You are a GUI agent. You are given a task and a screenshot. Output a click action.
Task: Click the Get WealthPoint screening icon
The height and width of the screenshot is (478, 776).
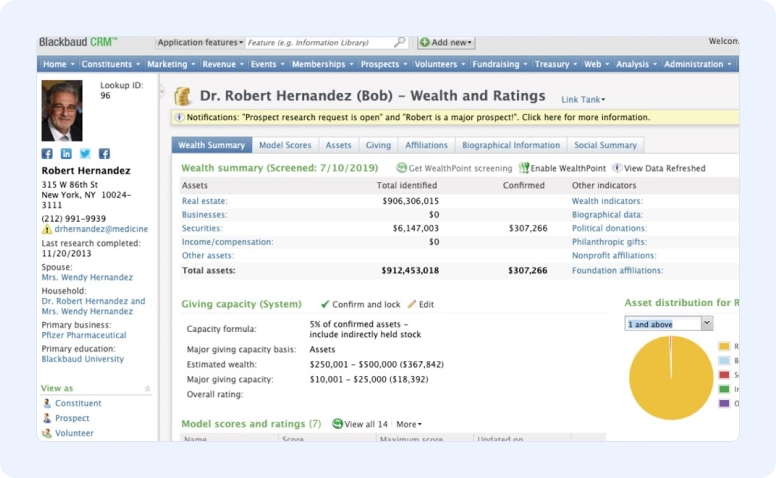(401, 168)
